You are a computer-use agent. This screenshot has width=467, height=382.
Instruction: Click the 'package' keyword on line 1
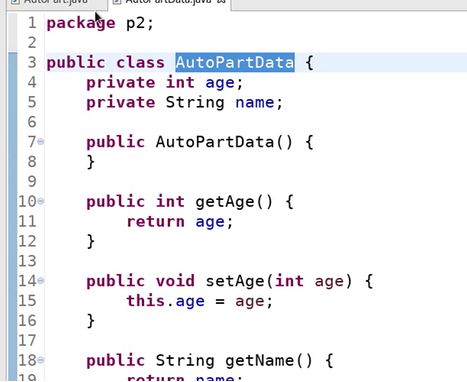coord(81,23)
